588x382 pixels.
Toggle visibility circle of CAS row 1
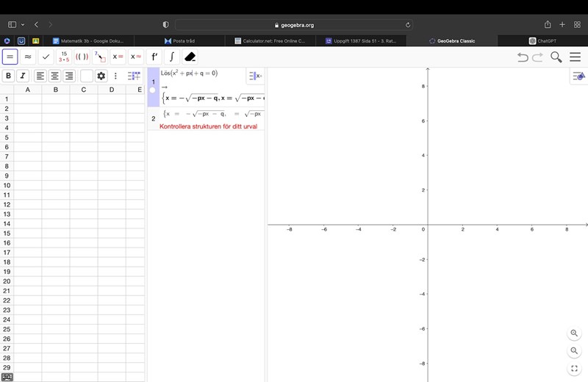coord(153,90)
